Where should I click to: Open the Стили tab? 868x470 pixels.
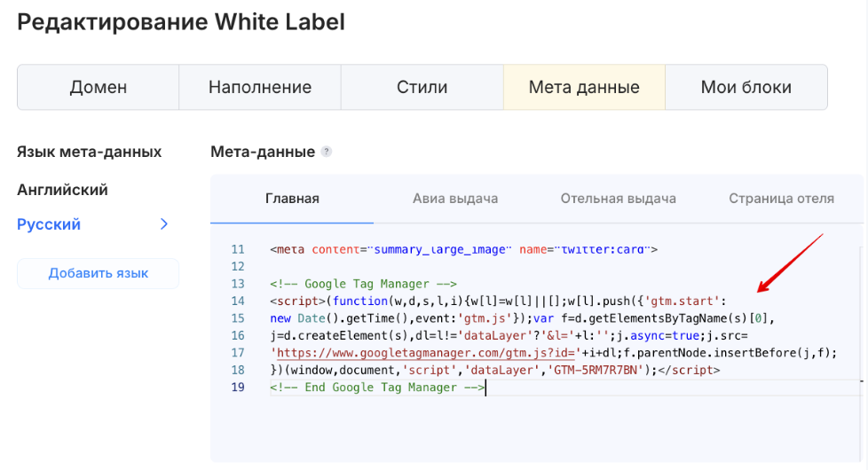coord(422,87)
